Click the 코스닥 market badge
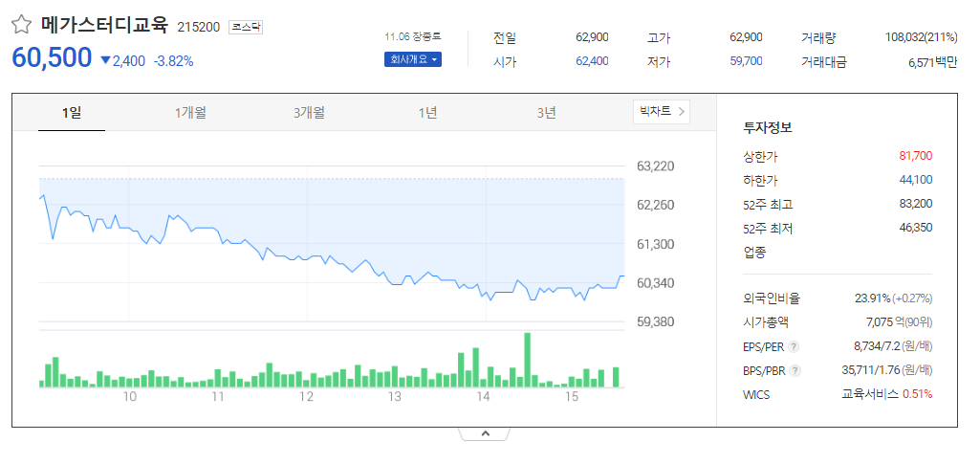This screenshot has width=980, height=464. pyautogui.click(x=246, y=27)
